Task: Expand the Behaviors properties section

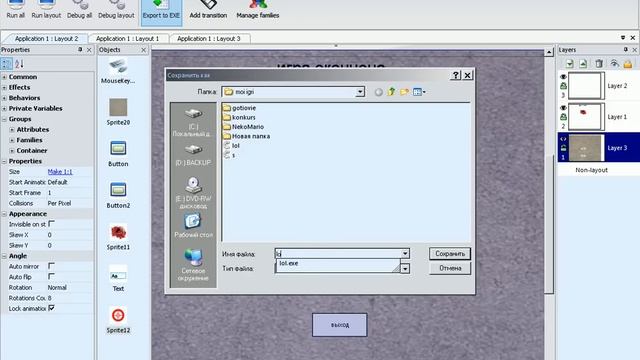Action: pos(4,98)
